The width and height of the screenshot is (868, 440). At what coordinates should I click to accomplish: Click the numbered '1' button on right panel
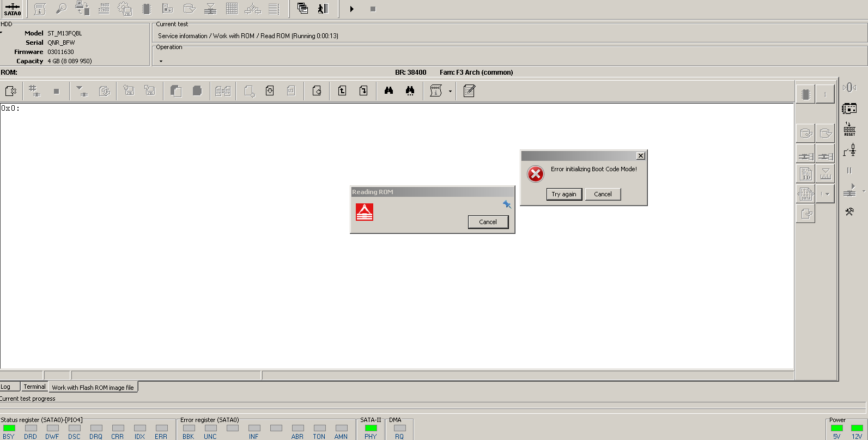[825, 94]
